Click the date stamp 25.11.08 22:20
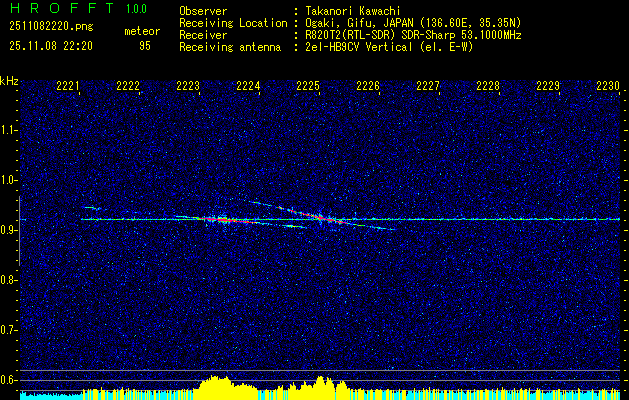This screenshot has height=400, width=629. pyautogui.click(x=51, y=46)
